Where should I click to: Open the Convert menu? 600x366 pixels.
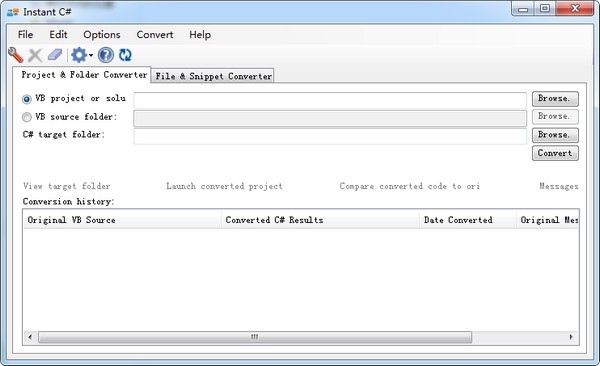tap(155, 34)
